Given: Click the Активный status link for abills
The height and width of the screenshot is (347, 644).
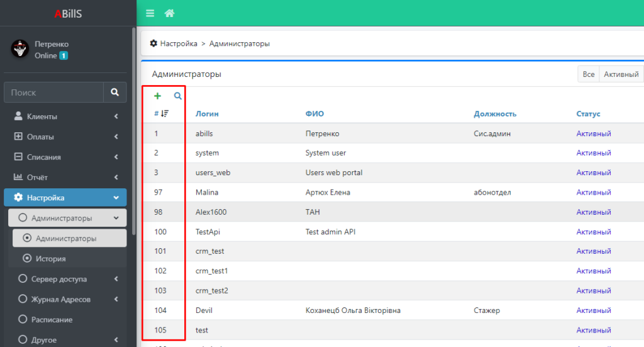Looking at the screenshot, I should pos(594,134).
